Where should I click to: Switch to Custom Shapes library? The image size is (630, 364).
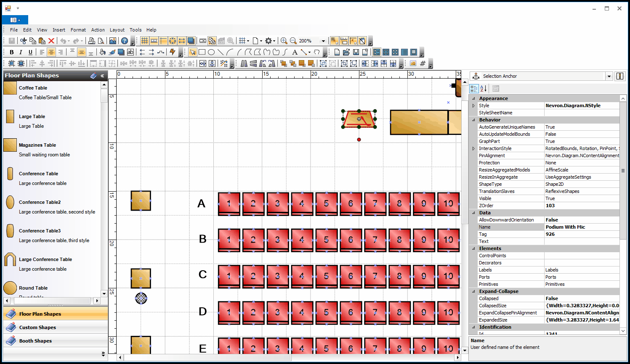point(56,327)
